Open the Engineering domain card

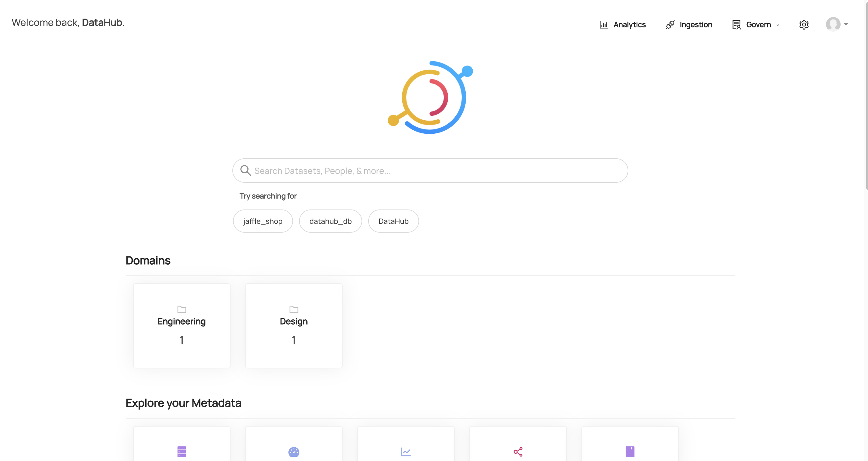click(182, 326)
